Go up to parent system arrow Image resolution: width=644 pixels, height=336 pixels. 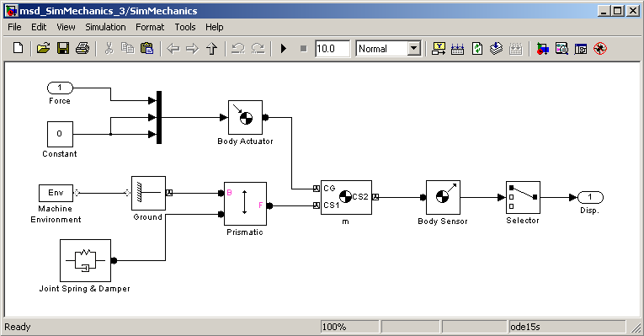tap(211, 49)
